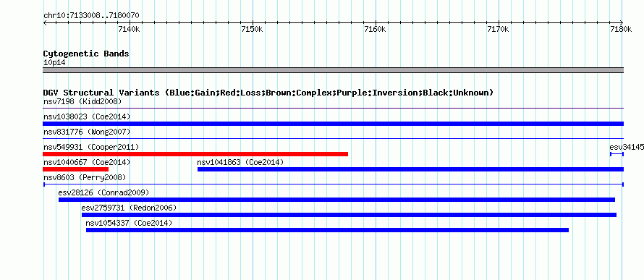Select the esv2759731 (Redon2006) blue bar
The height and width of the screenshot is (280, 644).
tap(349, 215)
